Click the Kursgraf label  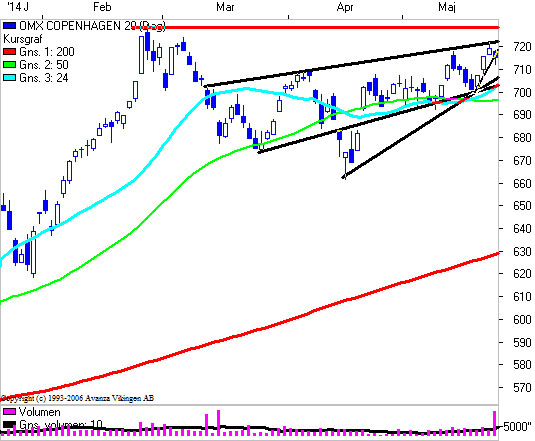coord(23,39)
